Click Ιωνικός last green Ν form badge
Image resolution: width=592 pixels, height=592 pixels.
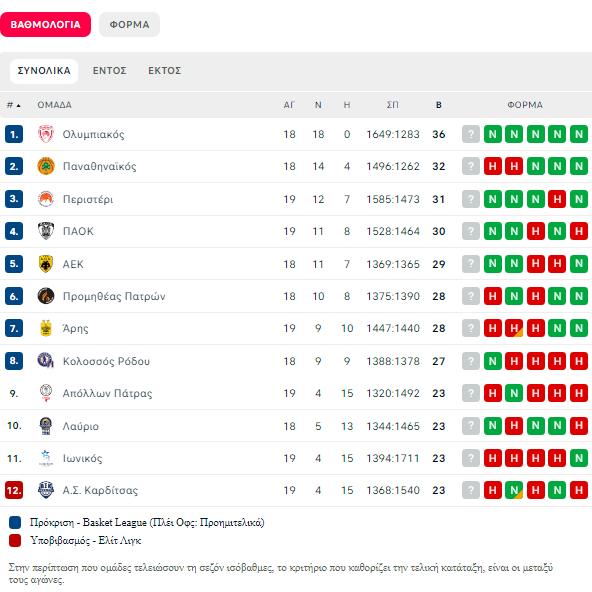point(579,458)
